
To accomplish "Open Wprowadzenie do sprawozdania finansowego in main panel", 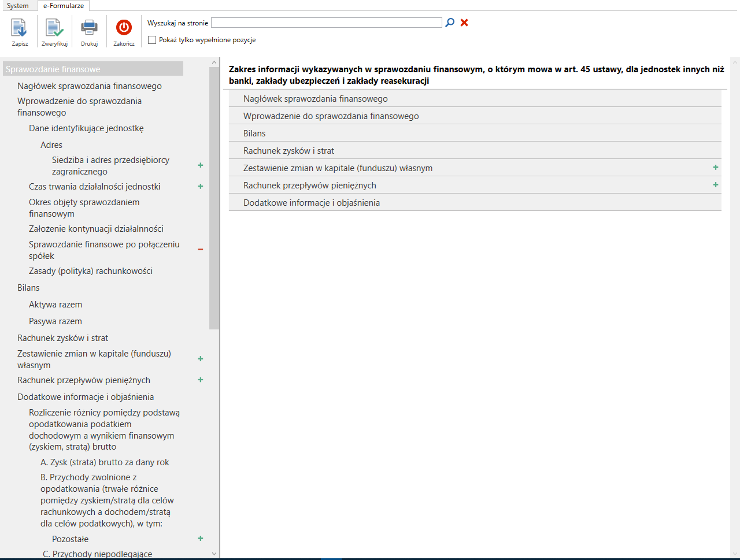I will [475, 116].
